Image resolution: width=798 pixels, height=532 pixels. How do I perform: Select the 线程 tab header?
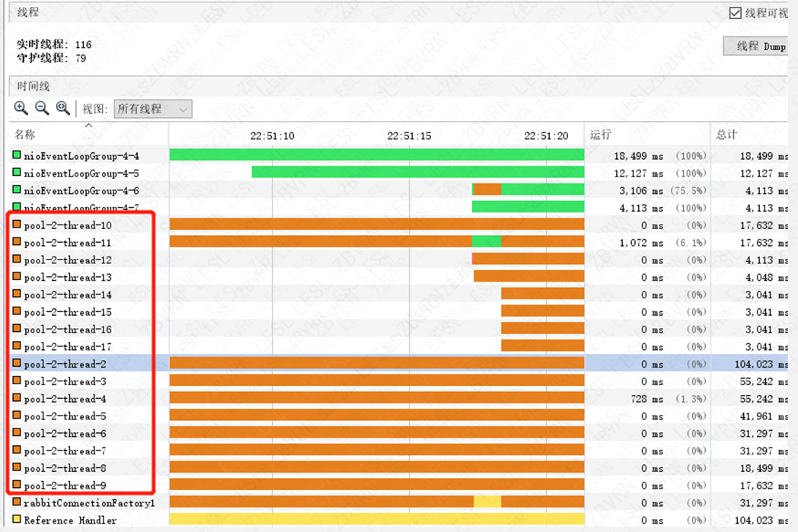(27, 12)
